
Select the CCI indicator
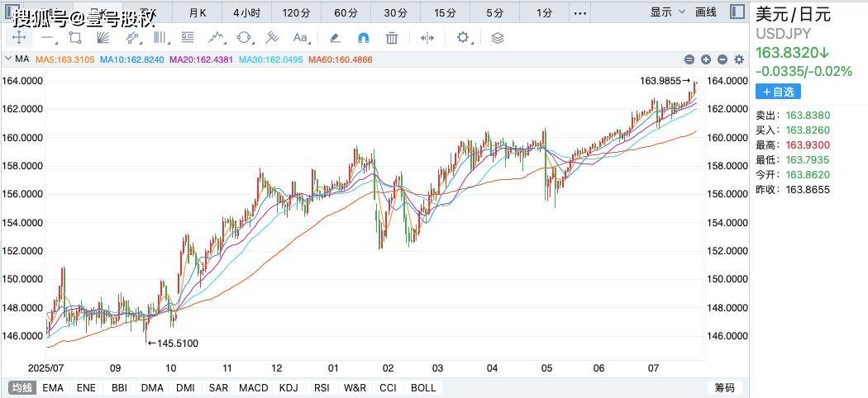click(x=388, y=387)
